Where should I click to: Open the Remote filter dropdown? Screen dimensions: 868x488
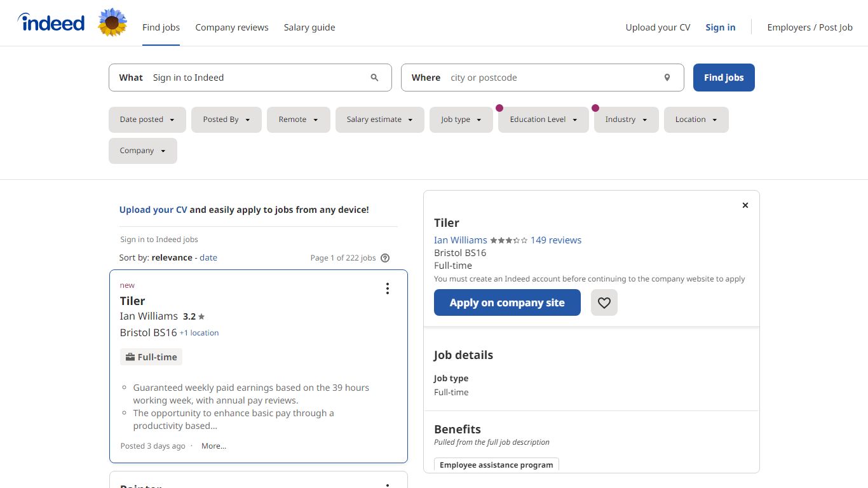coord(299,119)
